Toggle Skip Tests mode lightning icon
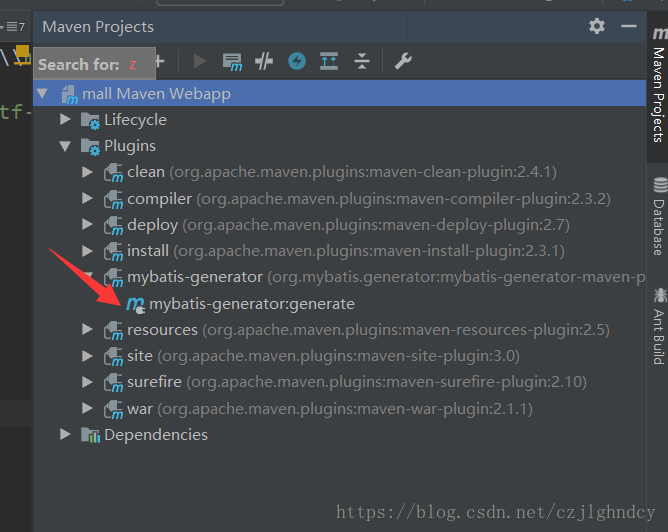This screenshot has width=668, height=532. (297, 61)
